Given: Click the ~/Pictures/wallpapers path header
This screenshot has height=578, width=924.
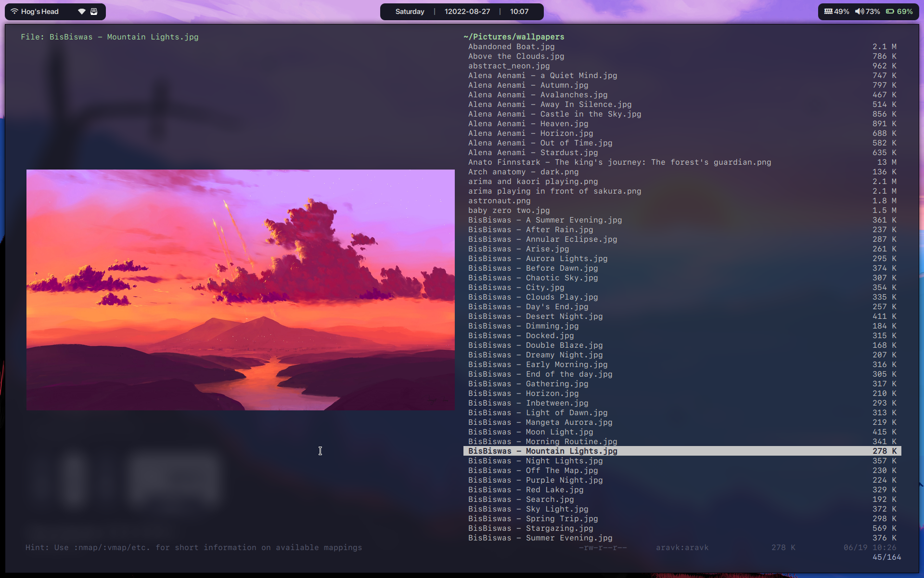Looking at the screenshot, I should (513, 37).
